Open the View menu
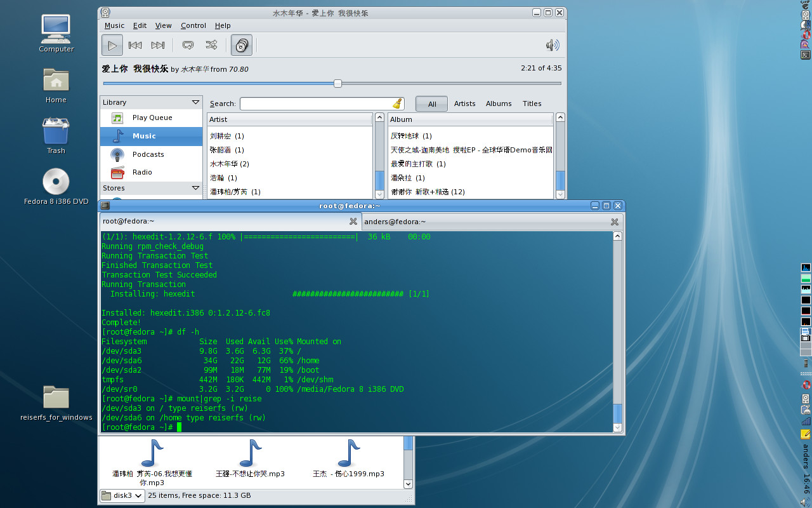 [x=164, y=25]
